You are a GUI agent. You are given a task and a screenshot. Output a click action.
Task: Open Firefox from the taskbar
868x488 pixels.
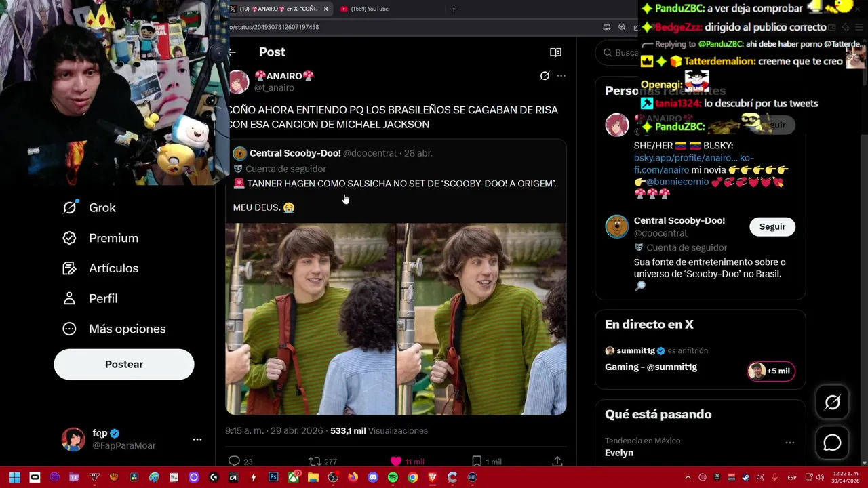[353, 477]
